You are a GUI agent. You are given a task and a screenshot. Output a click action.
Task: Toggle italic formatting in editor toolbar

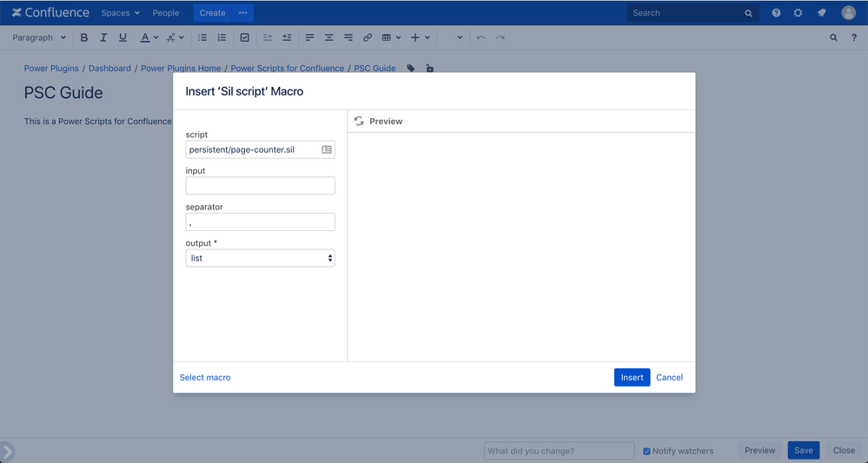(103, 37)
